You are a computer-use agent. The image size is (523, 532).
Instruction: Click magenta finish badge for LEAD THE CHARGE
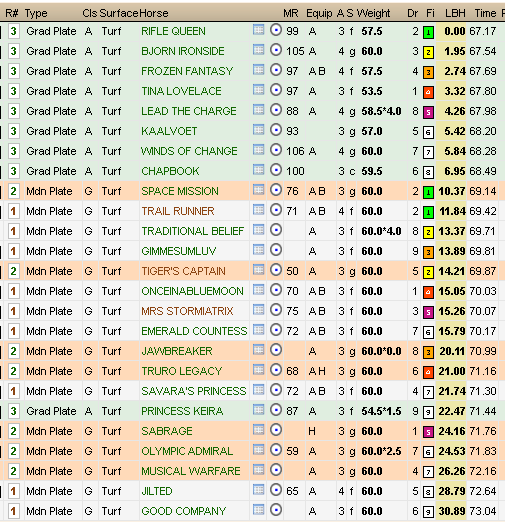[428, 112]
